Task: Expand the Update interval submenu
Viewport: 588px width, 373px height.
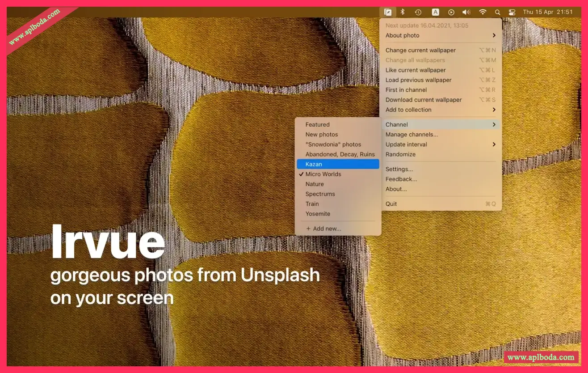Action: coord(441,144)
